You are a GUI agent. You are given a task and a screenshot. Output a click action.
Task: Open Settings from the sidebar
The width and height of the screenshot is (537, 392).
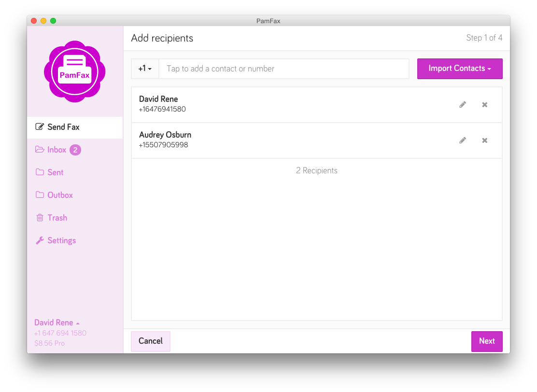[x=56, y=241]
